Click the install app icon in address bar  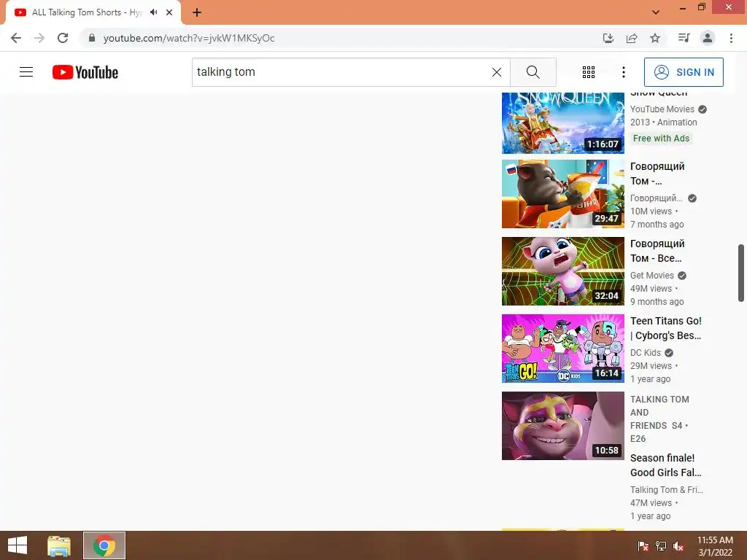click(608, 38)
